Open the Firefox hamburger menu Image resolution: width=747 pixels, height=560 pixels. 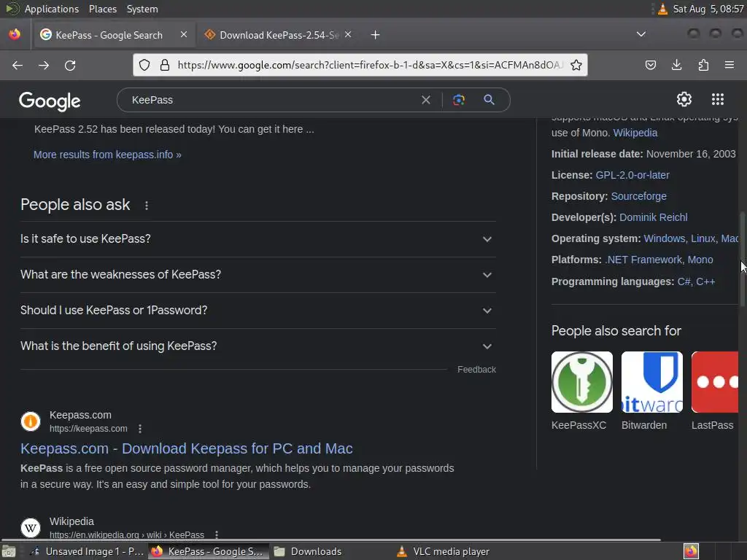(729, 65)
